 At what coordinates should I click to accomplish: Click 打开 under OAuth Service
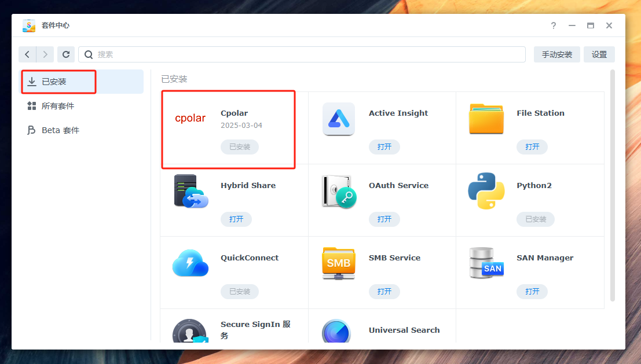384,219
